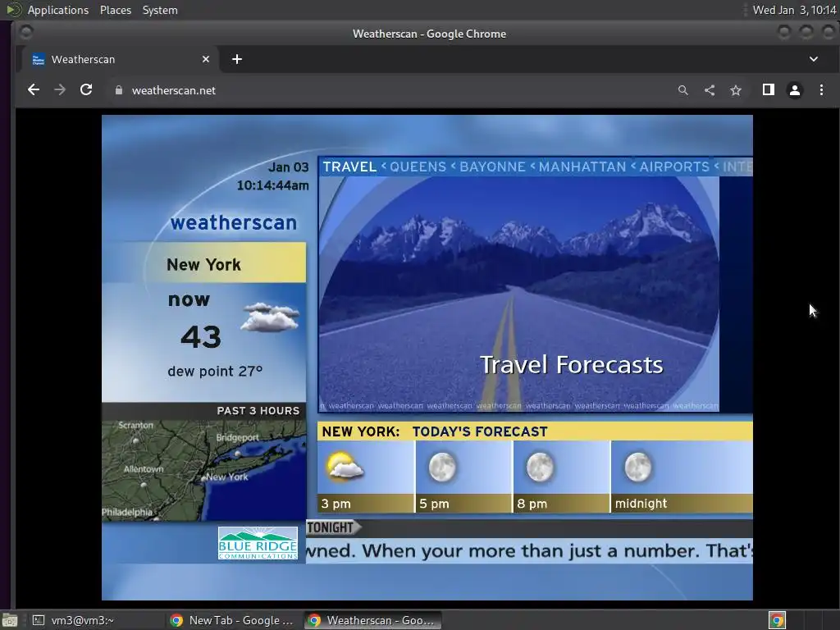Viewport: 840px width, 630px height.
Task: Click the address bar showing weatherscan.net
Action: [x=391, y=90]
